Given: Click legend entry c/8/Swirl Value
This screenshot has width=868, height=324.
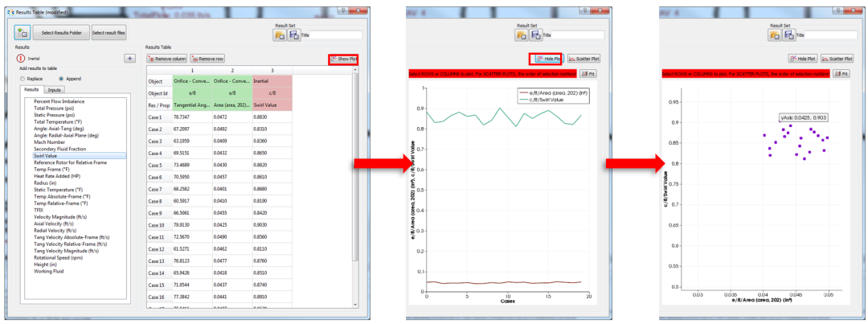Looking at the screenshot, I should (x=547, y=100).
